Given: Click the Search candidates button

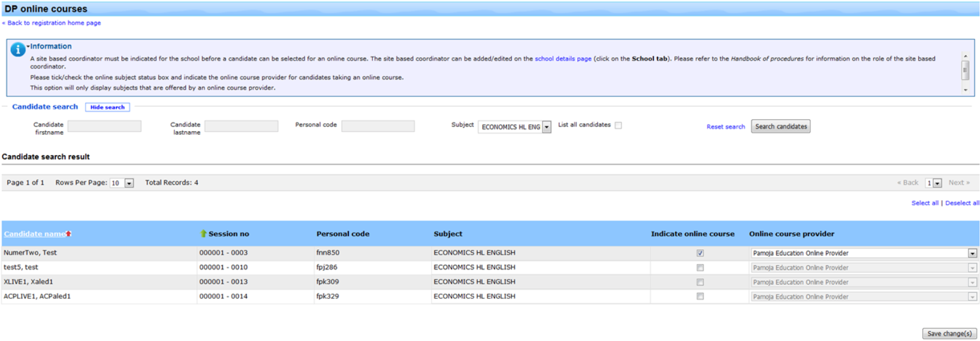Looking at the screenshot, I should coord(780,126).
